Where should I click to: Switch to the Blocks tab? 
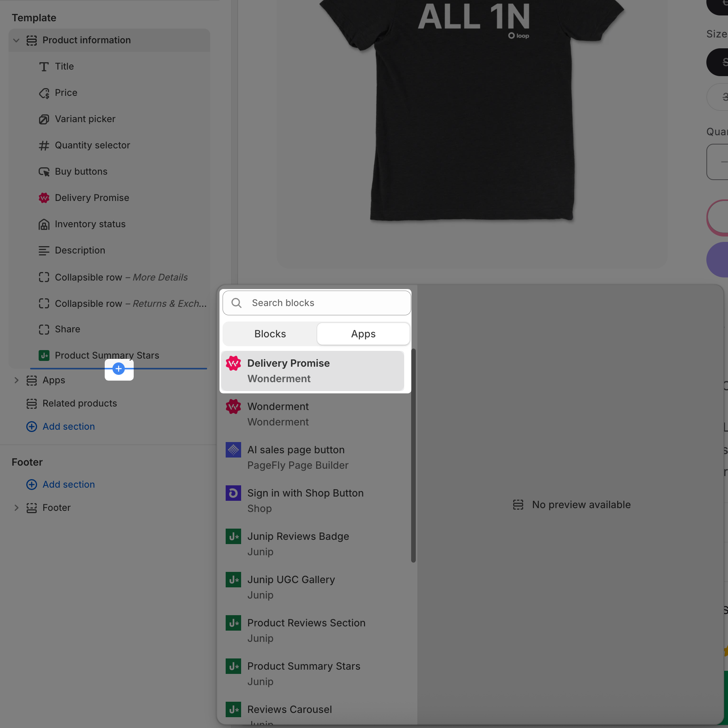coord(270,334)
